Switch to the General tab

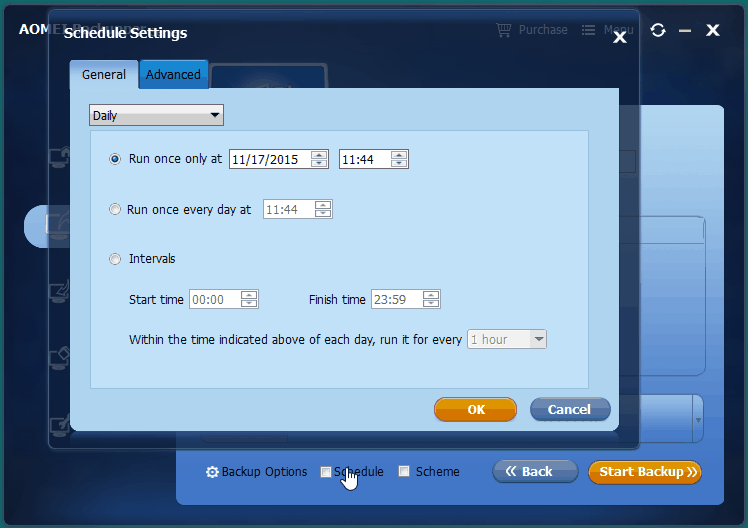click(x=104, y=74)
